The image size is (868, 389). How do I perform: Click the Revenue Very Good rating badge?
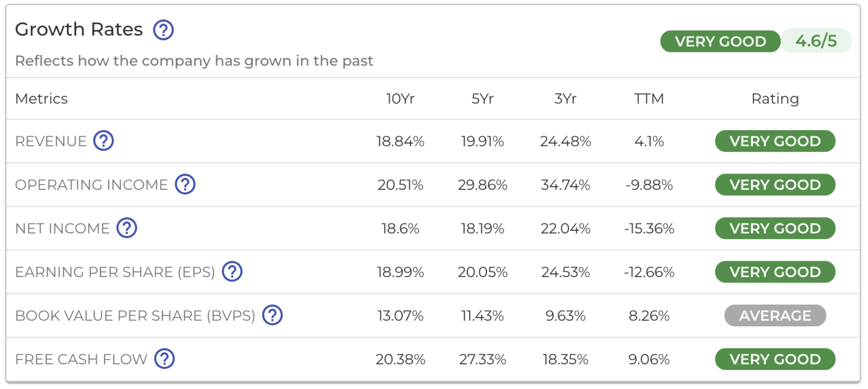(775, 141)
